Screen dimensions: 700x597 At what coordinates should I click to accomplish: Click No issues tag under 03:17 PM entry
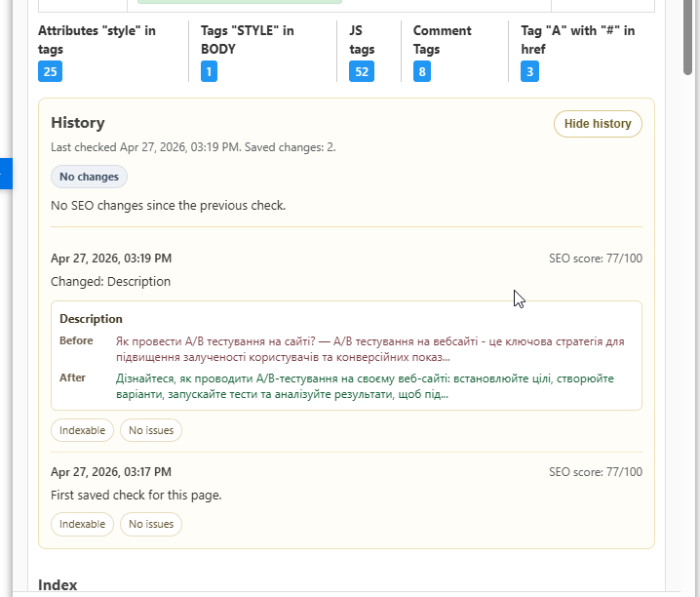pos(151,524)
